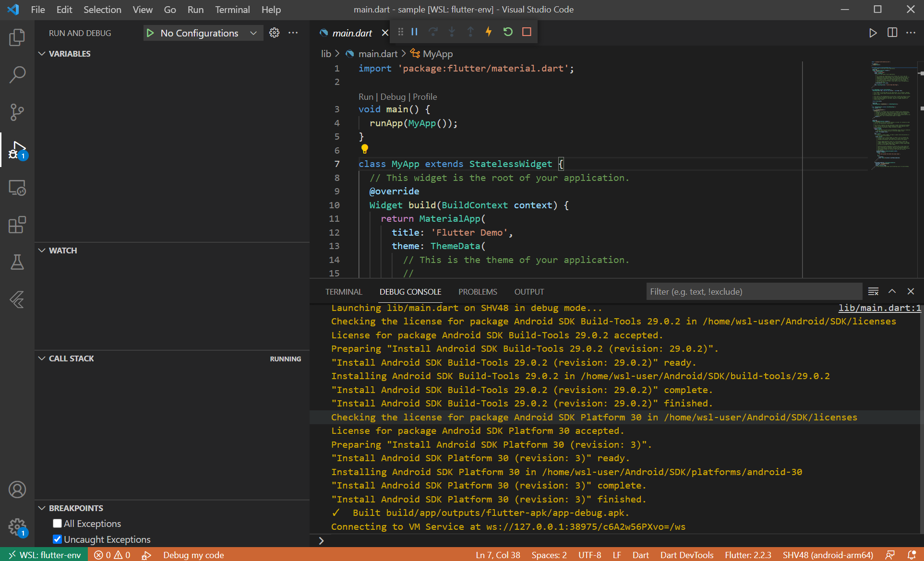Open the Extensions view
The width and height of the screenshot is (924, 561).
tap(17, 225)
